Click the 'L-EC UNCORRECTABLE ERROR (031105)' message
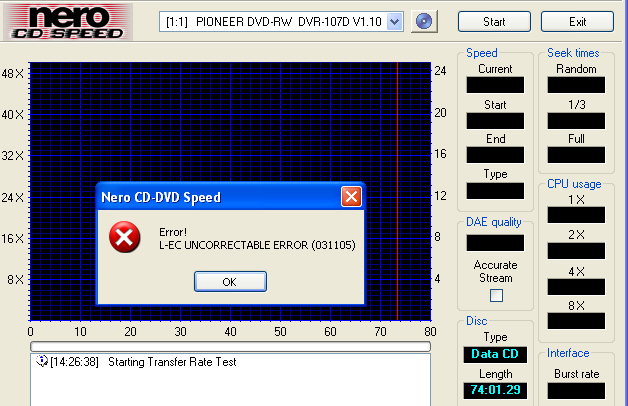Screen dimensions: 628x406 tap(257, 245)
